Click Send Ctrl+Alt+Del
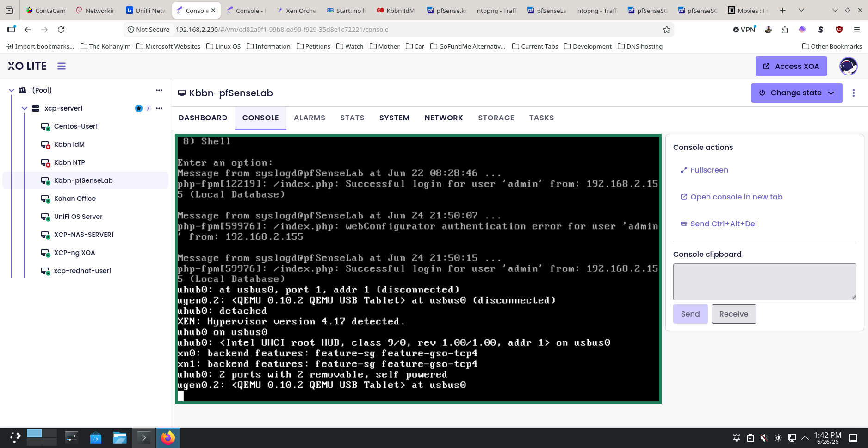The height and width of the screenshot is (448, 868). 719,224
